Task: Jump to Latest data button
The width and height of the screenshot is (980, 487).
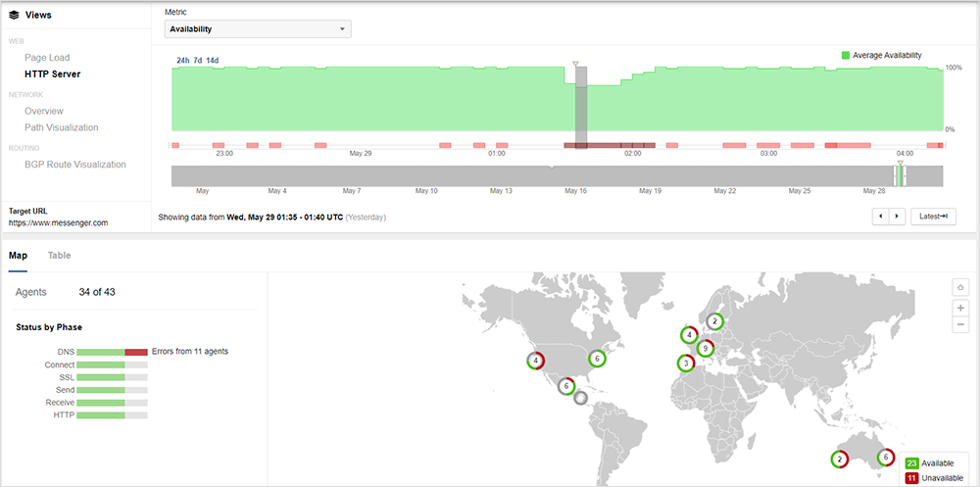Action: pos(932,217)
